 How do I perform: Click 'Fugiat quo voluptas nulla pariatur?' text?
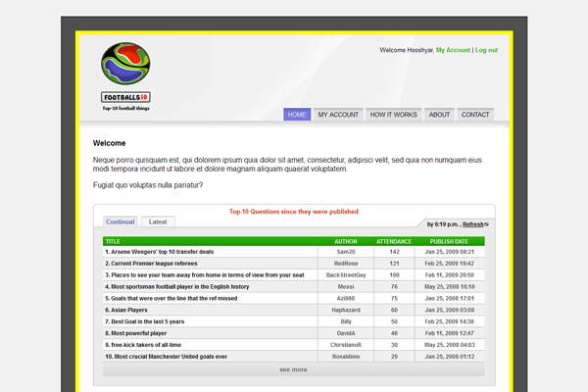[148, 185]
